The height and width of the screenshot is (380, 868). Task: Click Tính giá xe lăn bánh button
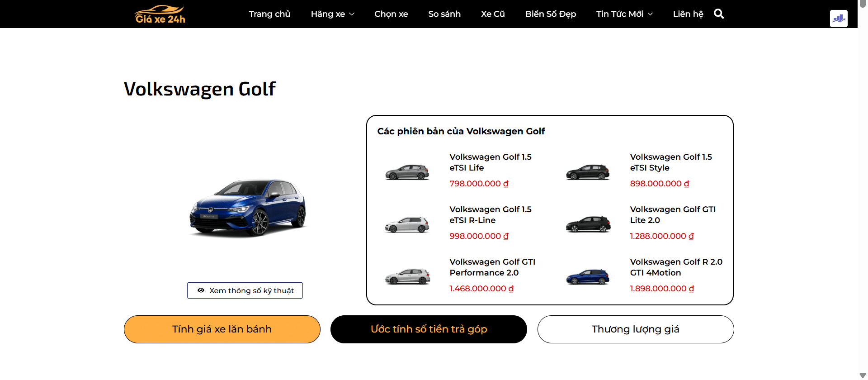(222, 329)
